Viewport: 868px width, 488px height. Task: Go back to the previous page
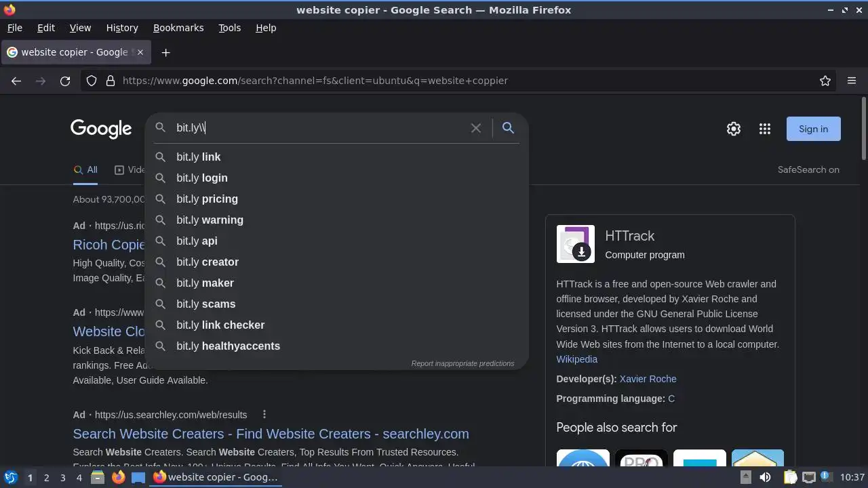pyautogui.click(x=16, y=81)
